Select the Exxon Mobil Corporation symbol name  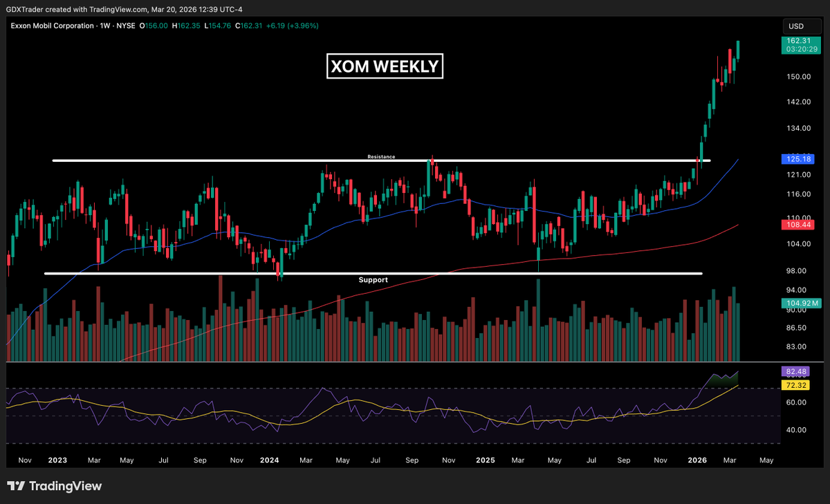pos(52,26)
